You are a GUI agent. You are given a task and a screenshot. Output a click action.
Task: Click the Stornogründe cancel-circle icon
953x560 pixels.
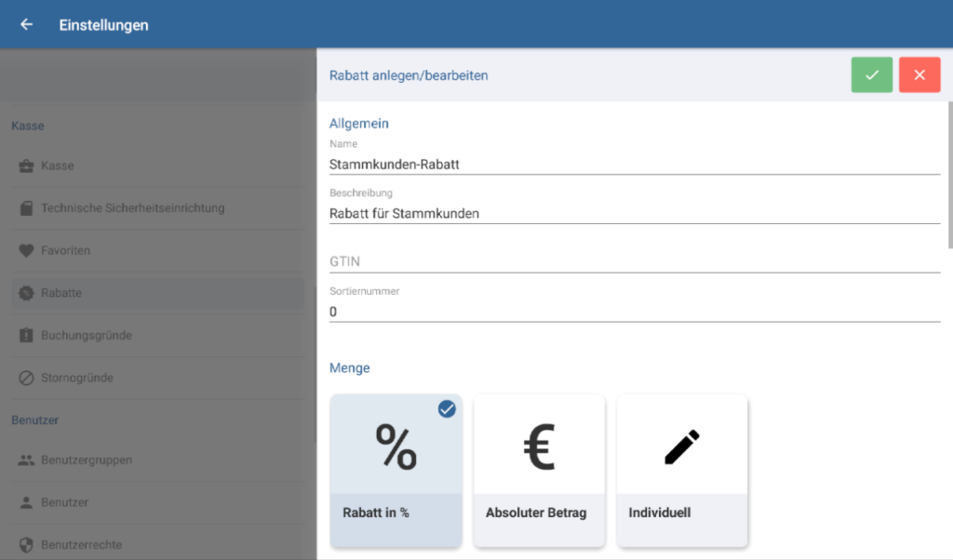tap(26, 378)
